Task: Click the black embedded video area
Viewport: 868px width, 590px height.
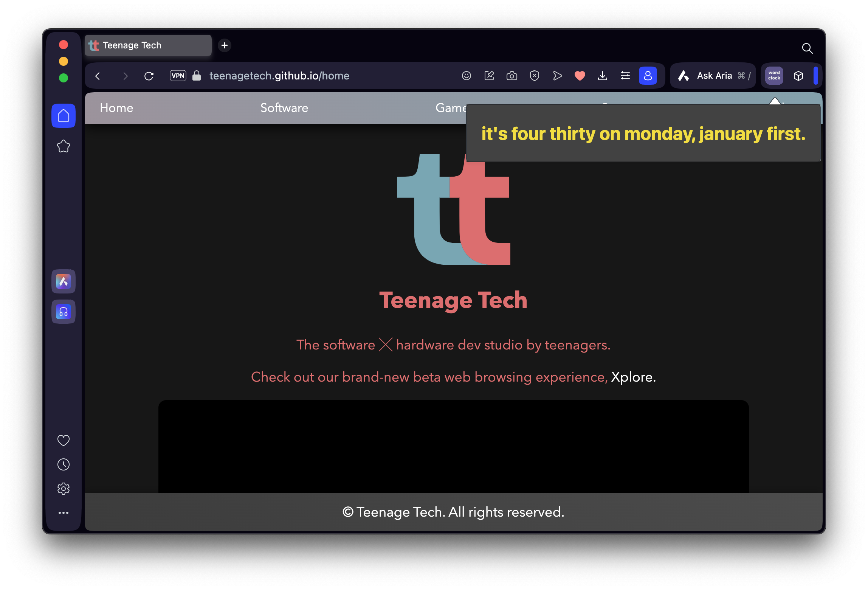Action: (x=454, y=446)
